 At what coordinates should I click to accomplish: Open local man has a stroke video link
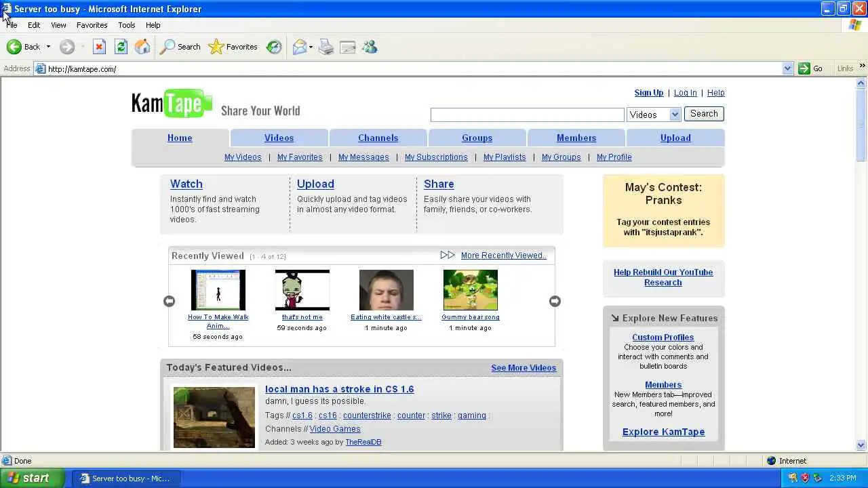[340, 389]
